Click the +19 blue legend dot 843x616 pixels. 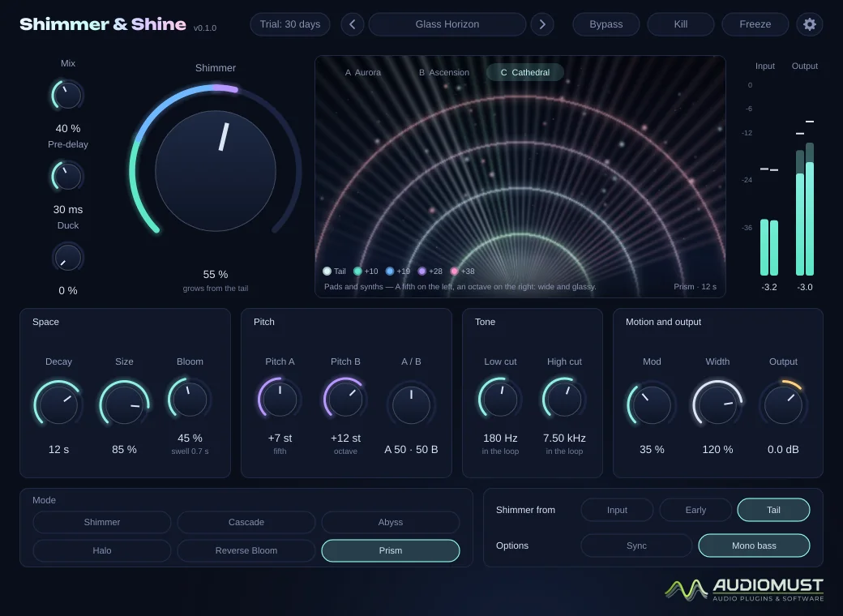390,271
